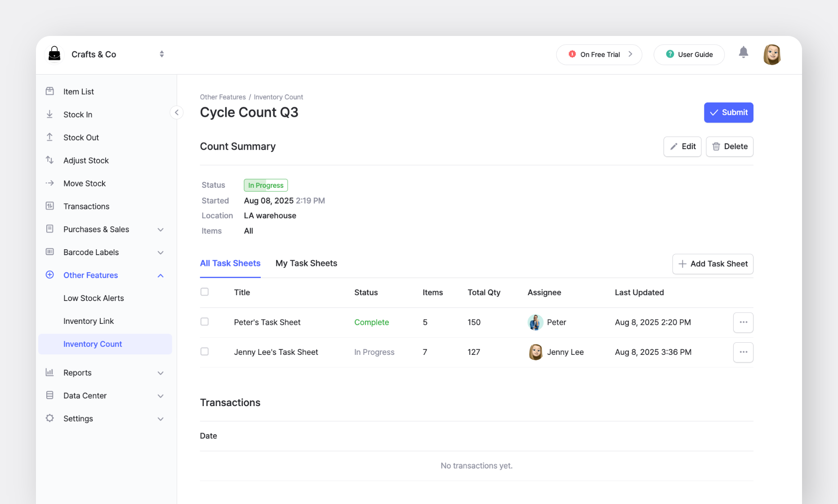838x504 pixels.
Task: Select the Stock In icon in the sidebar
Action: (x=49, y=114)
